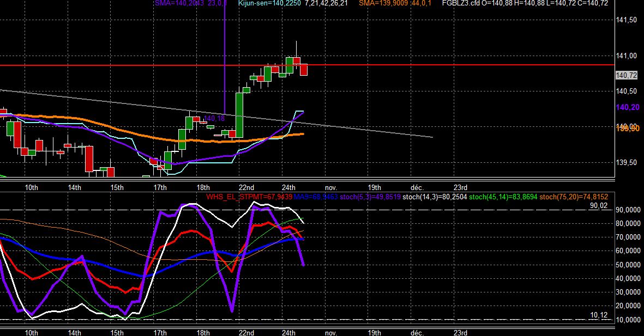Click the red WHS_EL_STPMT=67,9439 label
Image resolution: width=644 pixels, height=336 pixels.
coord(249,197)
